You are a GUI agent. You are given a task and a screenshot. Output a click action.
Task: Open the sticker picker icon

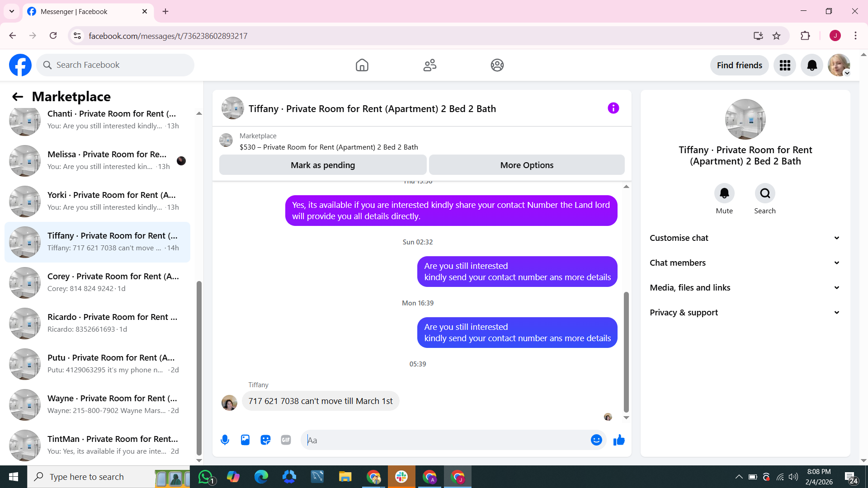tap(265, 440)
